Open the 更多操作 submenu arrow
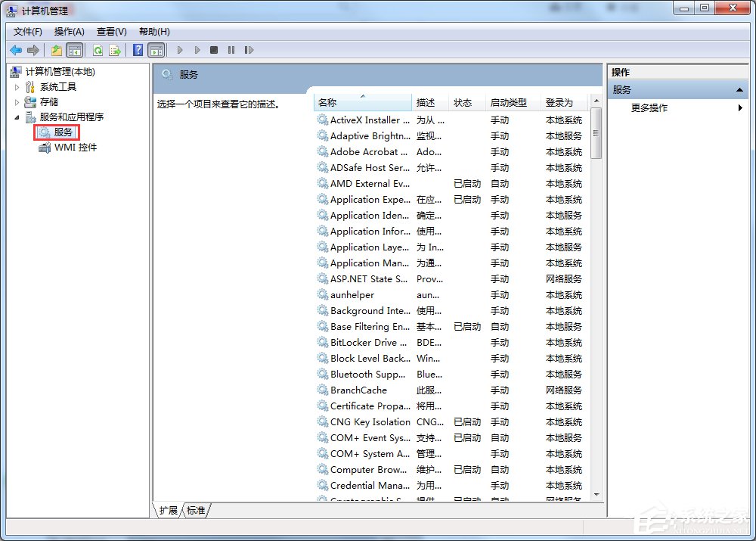756x541 pixels. pyautogui.click(x=740, y=107)
